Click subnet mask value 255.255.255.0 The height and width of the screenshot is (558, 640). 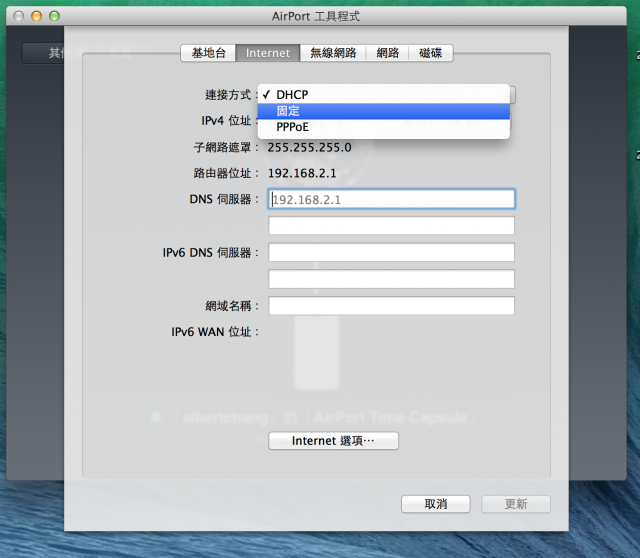pos(309,147)
